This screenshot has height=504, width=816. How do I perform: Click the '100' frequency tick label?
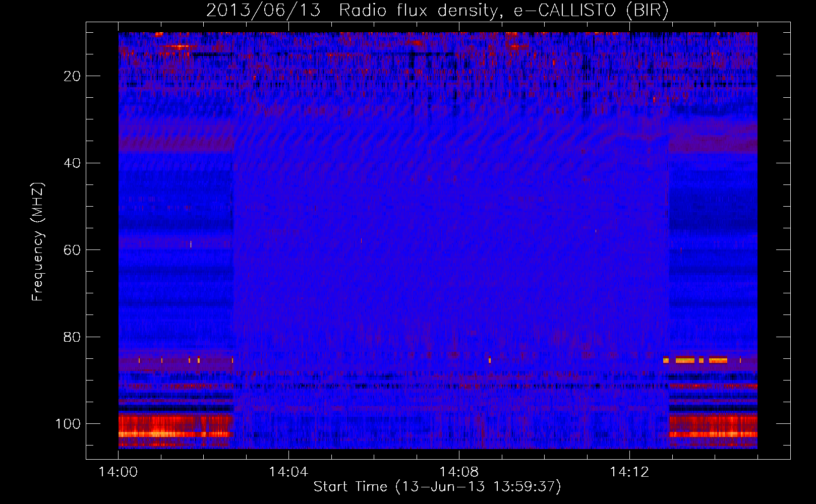68,424
